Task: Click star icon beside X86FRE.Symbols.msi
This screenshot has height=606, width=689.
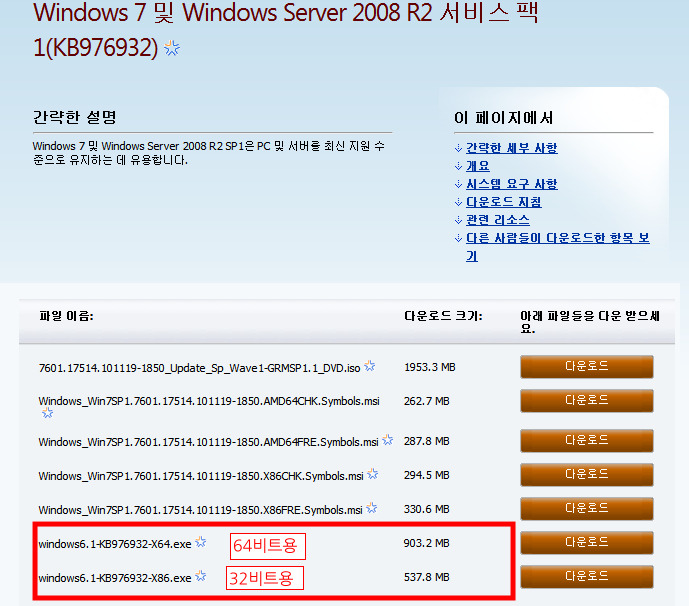Action: 373,508
